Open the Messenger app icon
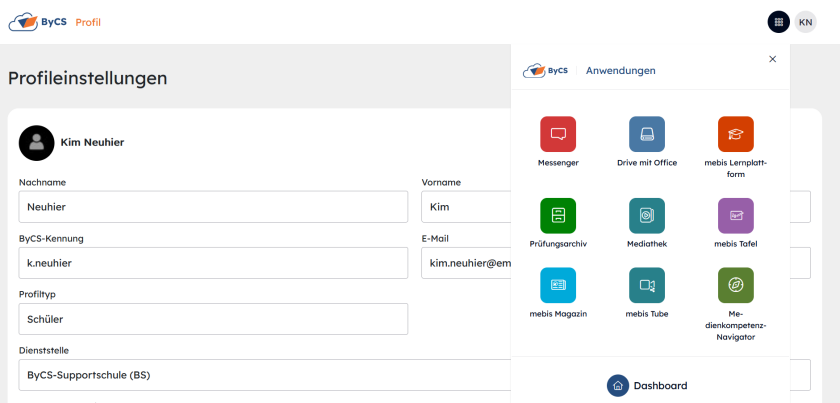 pyautogui.click(x=558, y=134)
